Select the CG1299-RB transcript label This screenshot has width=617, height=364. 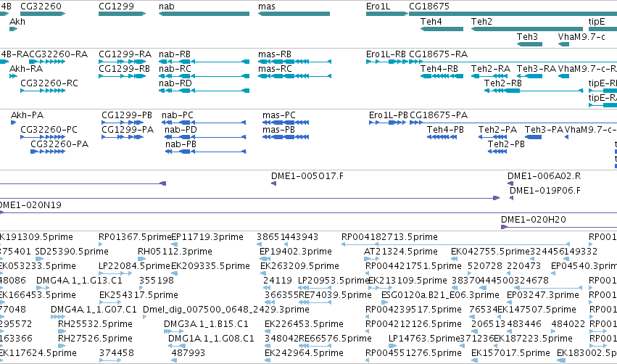(125, 68)
